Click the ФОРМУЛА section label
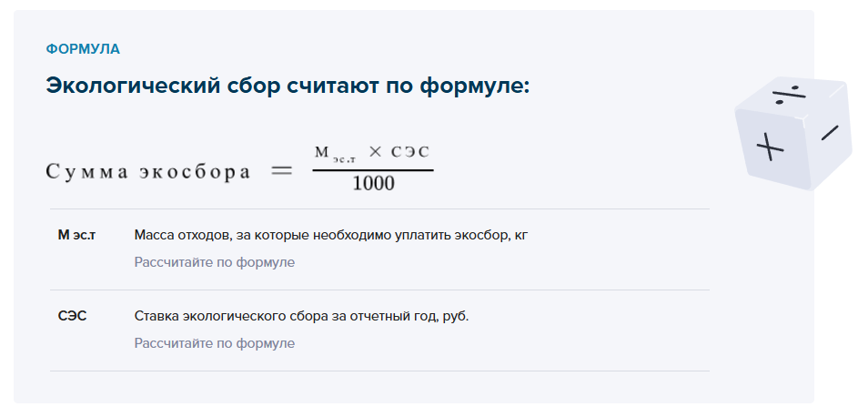The height and width of the screenshot is (417, 868). click(83, 49)
